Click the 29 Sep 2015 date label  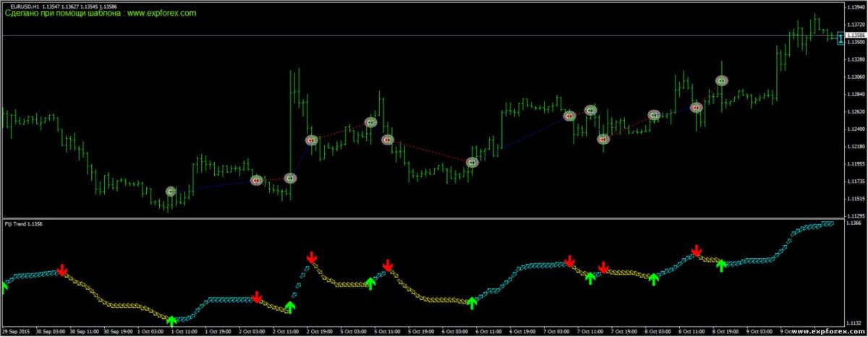(16, 331)
